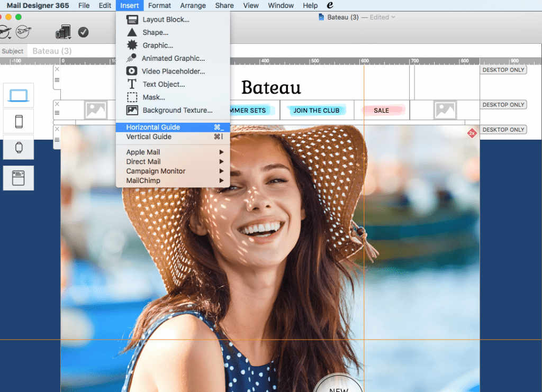Expand the Campaign Monitor submenu
The width and height of the screenshot is (542, 392).
(173, 171)
